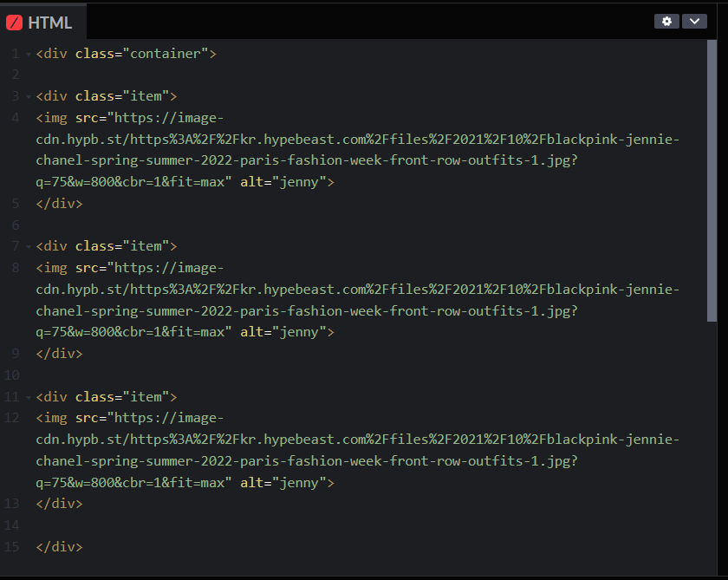Click the final closing div on line 15
This screenshot has width=728, height=580.
point(60,546)
